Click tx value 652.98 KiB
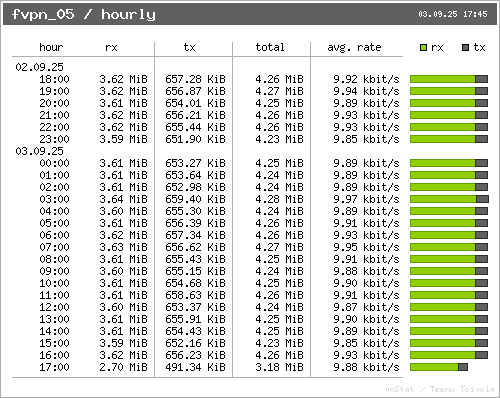 (x=195, y=187)
